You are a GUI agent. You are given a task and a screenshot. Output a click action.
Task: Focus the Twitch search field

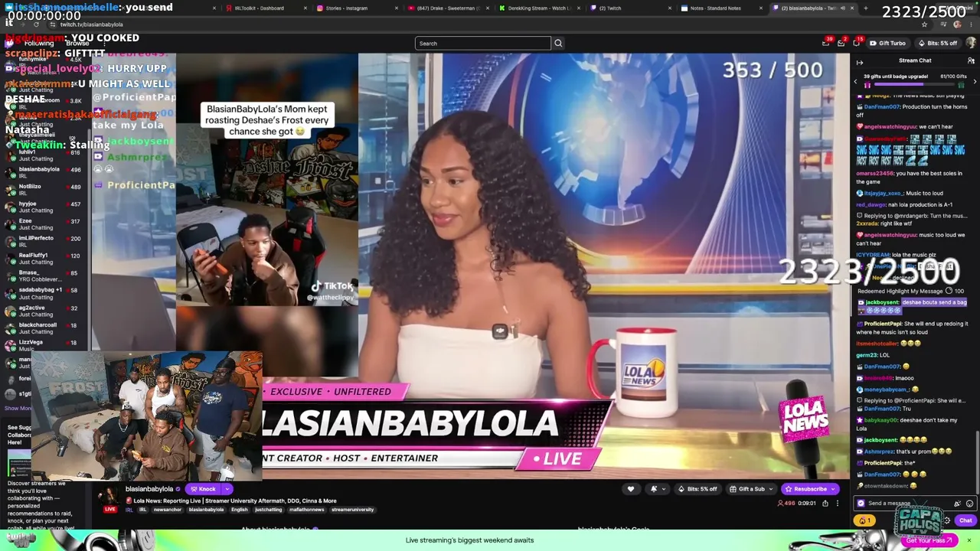482,43
